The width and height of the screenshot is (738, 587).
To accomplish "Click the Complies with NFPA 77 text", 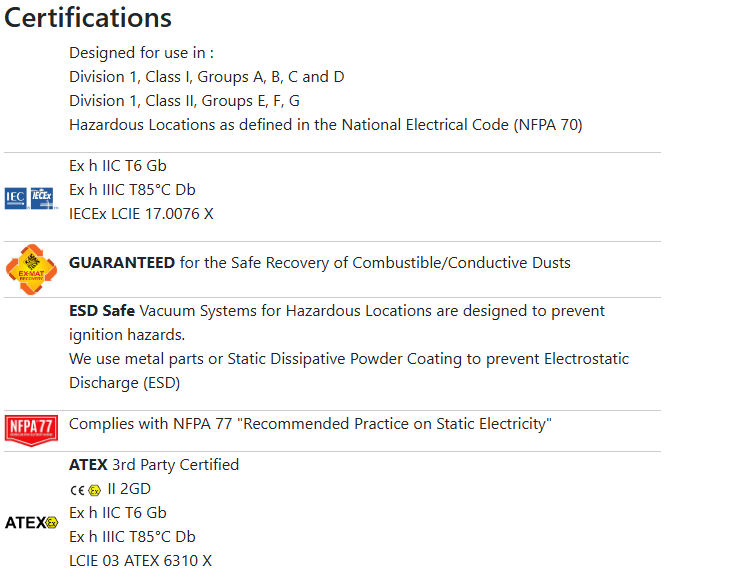I will pyautogui.click(x=310, y=424).
